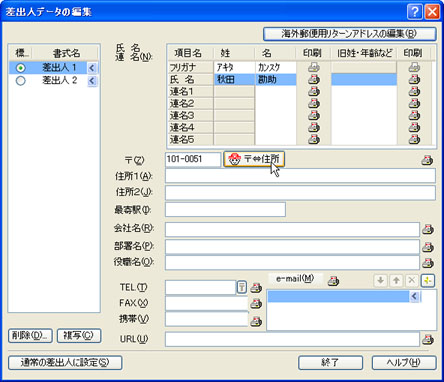Toggle print icon for FAX field
Screen dimensions: 444x382
point(256,304)
